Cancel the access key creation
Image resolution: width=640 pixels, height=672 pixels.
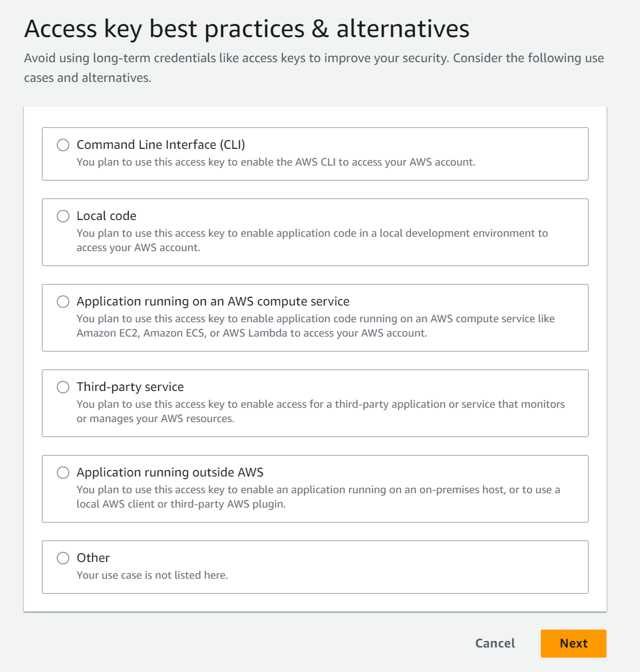click(495, 643)
